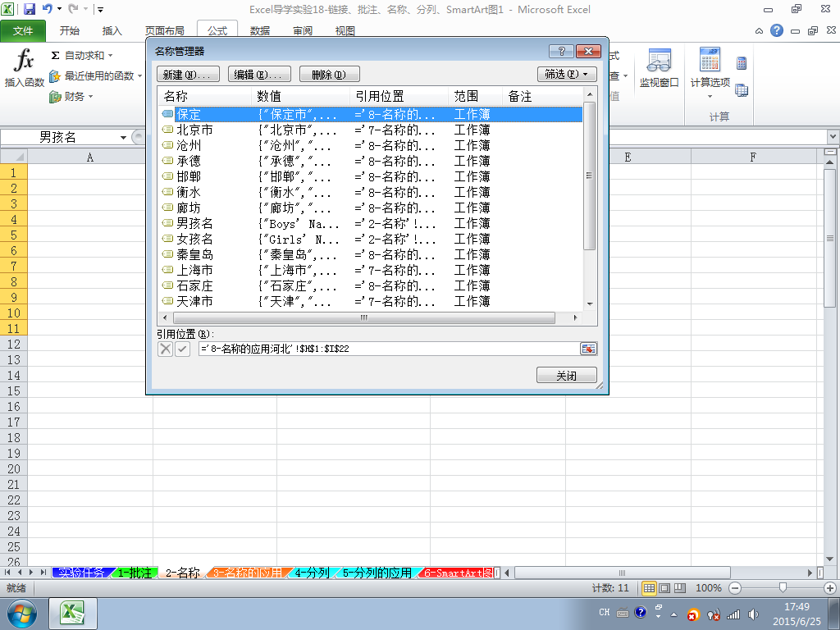Click the select-all corner of the worksheet

(13, 157)
